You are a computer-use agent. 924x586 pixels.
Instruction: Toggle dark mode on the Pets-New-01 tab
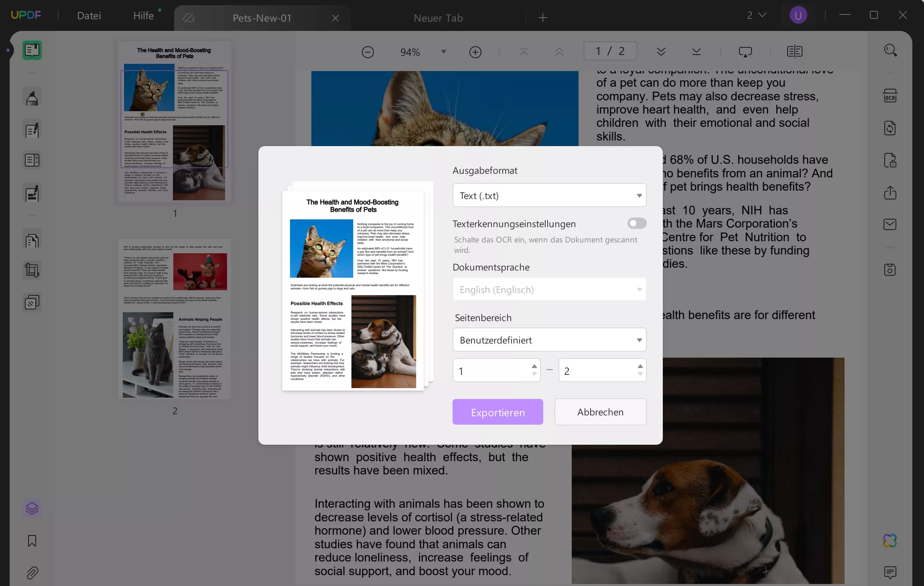click(x=189, y=18)
